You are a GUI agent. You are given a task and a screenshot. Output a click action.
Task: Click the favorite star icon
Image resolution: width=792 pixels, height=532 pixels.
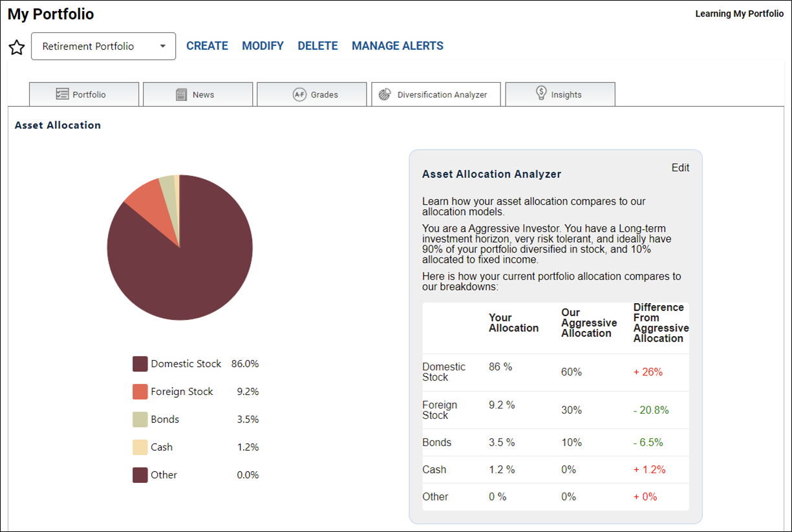(x=17, y=47)
